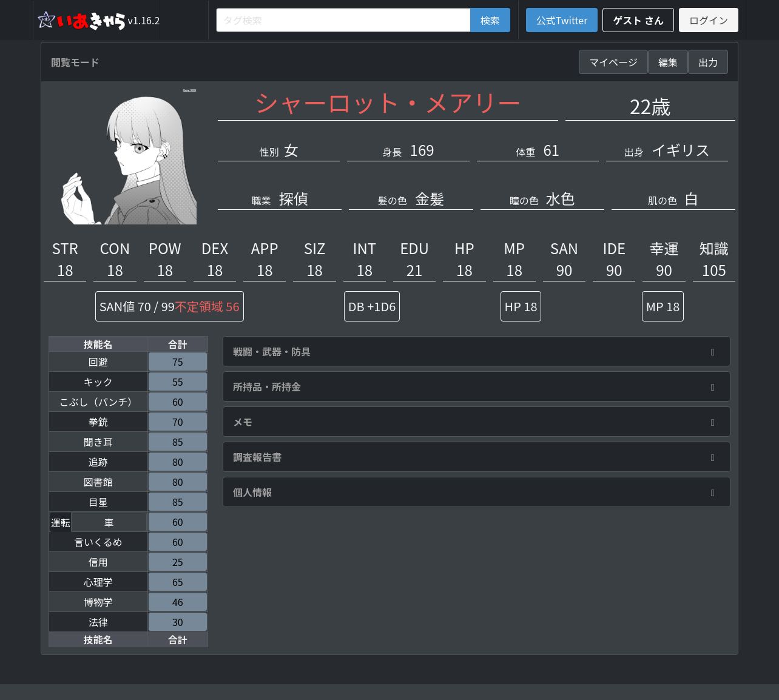
Task: Click the 職業 探偵 field
Action: point(280,199)
